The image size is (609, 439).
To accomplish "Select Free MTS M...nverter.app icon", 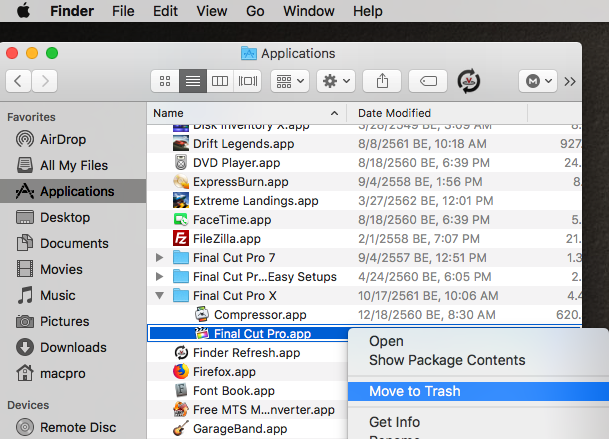I will [181, 409].
